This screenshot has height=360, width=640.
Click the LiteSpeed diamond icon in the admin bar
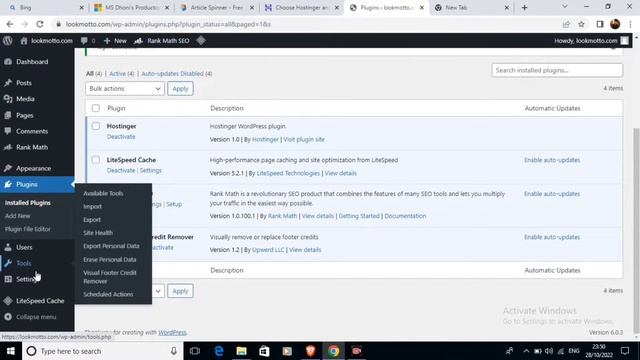pyautogui.click(x=201, y=40)
